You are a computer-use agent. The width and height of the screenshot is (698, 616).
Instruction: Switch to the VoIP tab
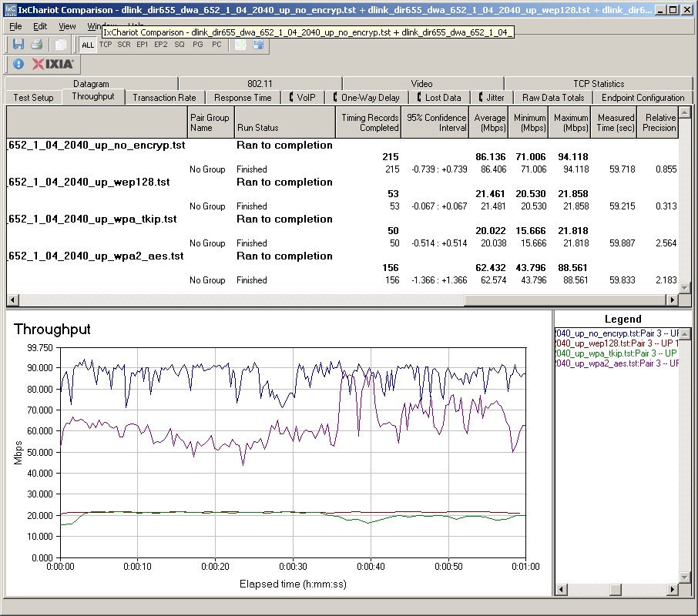[x=303, y=98]
